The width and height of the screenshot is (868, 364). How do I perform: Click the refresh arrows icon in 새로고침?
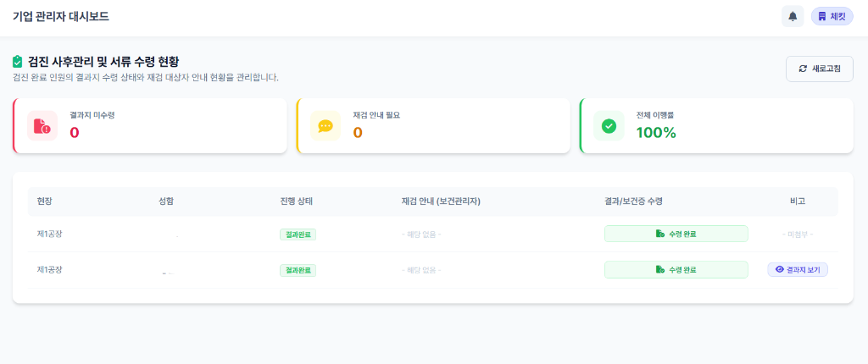803,69
